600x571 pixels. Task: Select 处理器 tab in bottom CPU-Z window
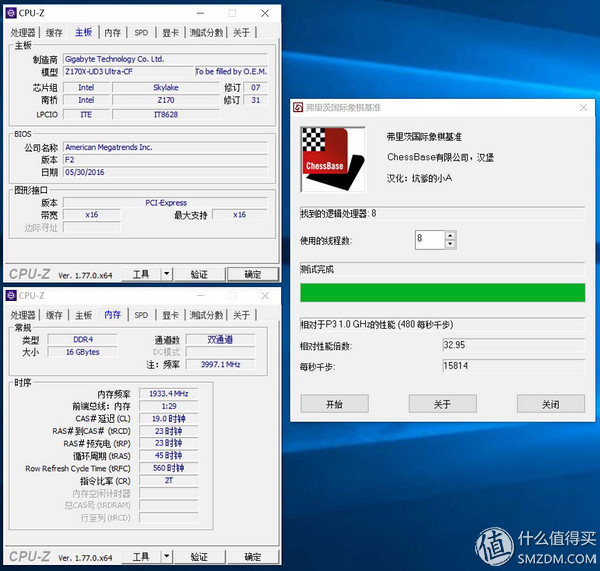tap(23, 315)
